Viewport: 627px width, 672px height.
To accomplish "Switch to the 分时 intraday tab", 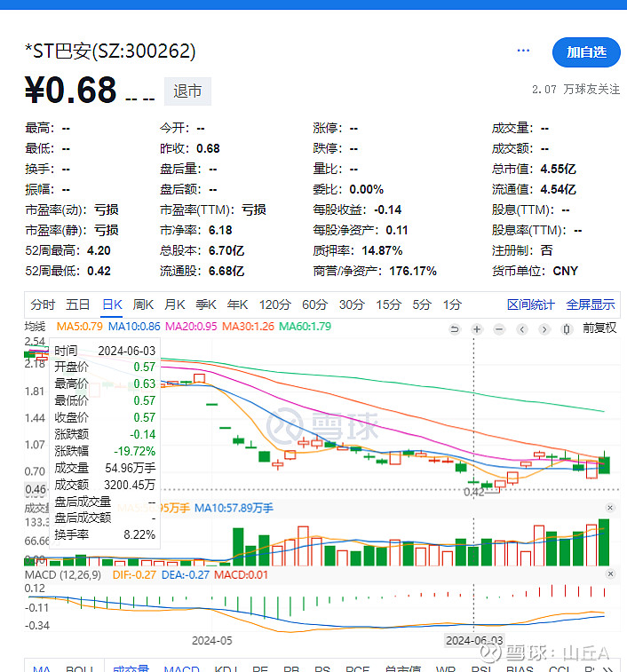I will 43,304.
